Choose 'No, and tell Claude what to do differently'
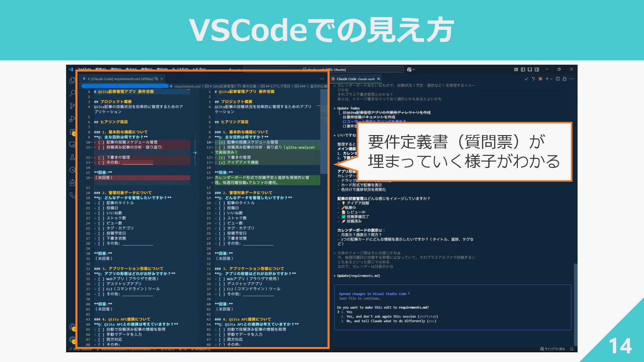 [x=388, y=321]
